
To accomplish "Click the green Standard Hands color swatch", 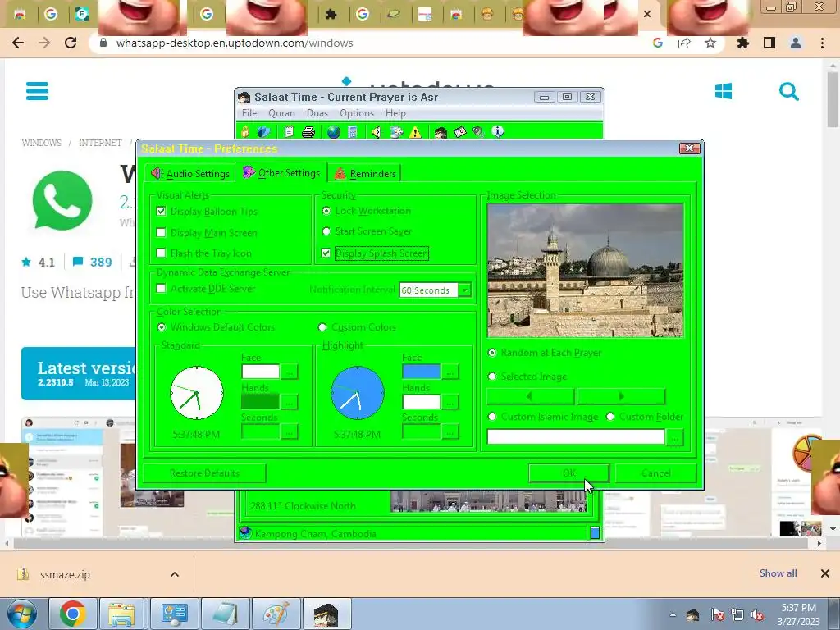I will pyautogui.click(x=261, y=401).
